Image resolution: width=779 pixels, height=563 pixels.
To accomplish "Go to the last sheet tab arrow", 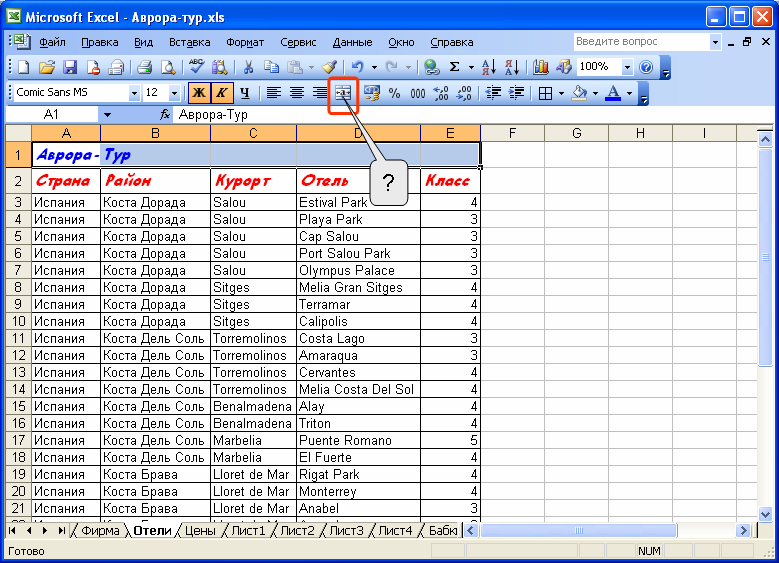I will click(x=61, y=531).
